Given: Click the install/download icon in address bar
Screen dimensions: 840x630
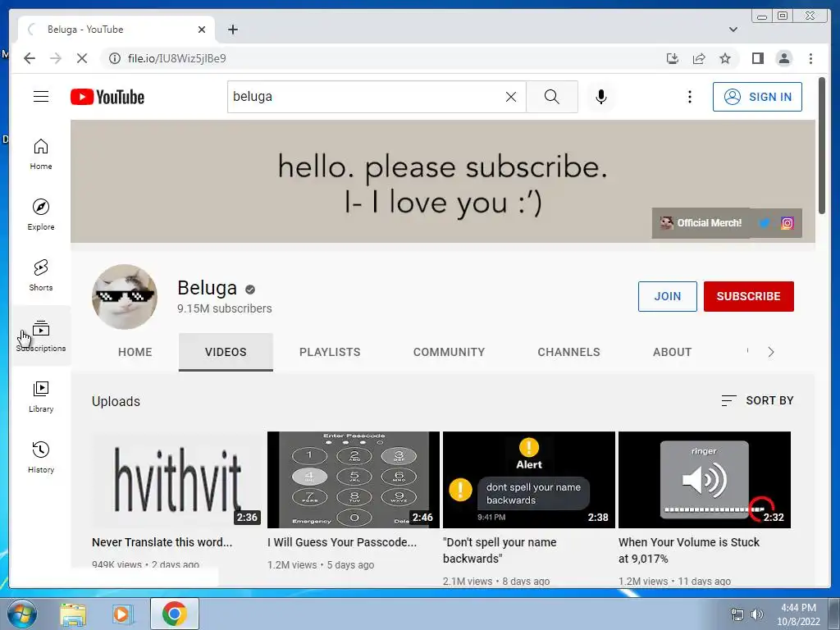Looking at the screenshot, I should [673, 58].
